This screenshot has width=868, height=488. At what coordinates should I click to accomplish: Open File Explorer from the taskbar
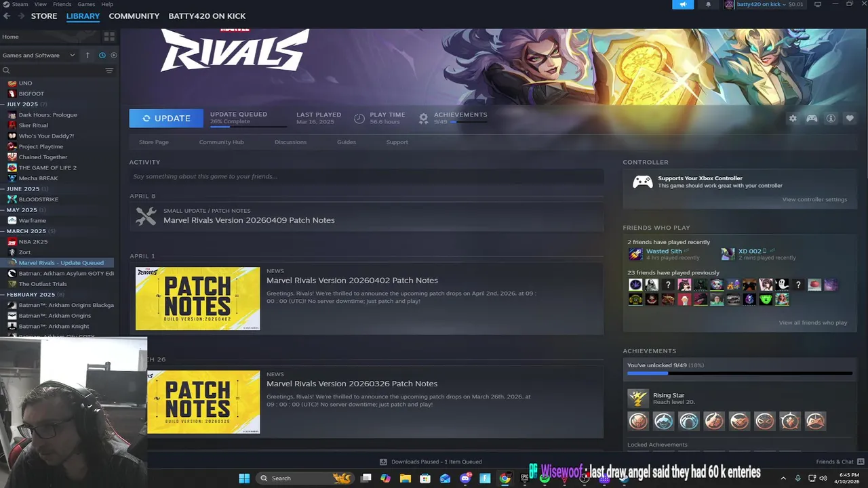coord(406,478)
